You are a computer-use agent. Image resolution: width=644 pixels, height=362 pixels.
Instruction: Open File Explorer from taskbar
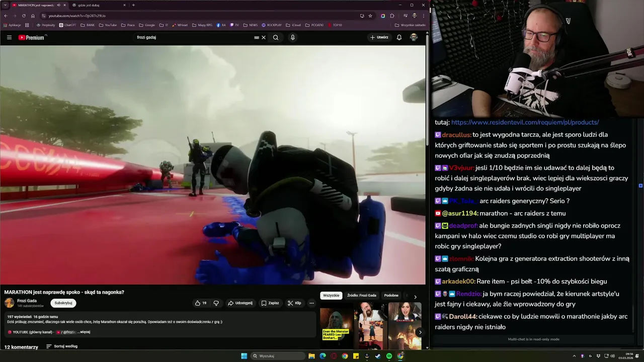[311, 356]
